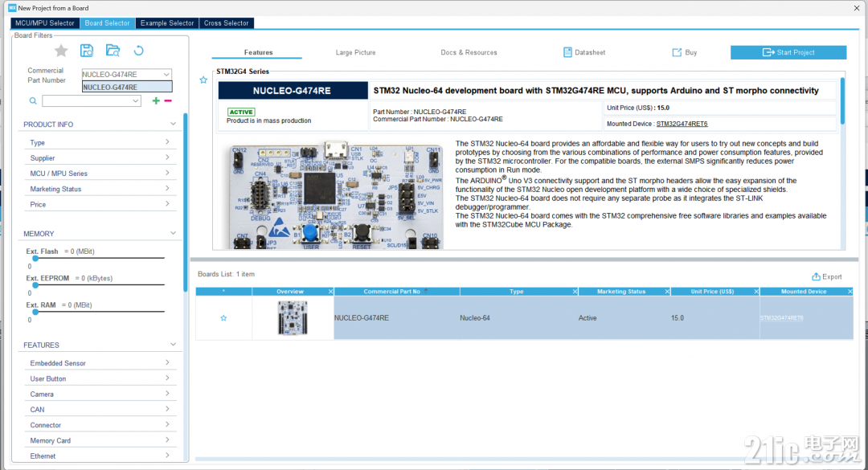Remove the Mounted Device column
This screenshot has height=470, width=868.
(850, 292)
